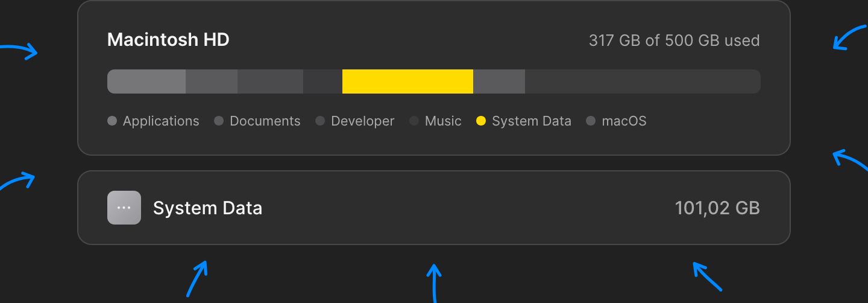This screenshot has width=868, height=303.
Task: Select the Applications legend label
Action: click(x=161, y=121)
